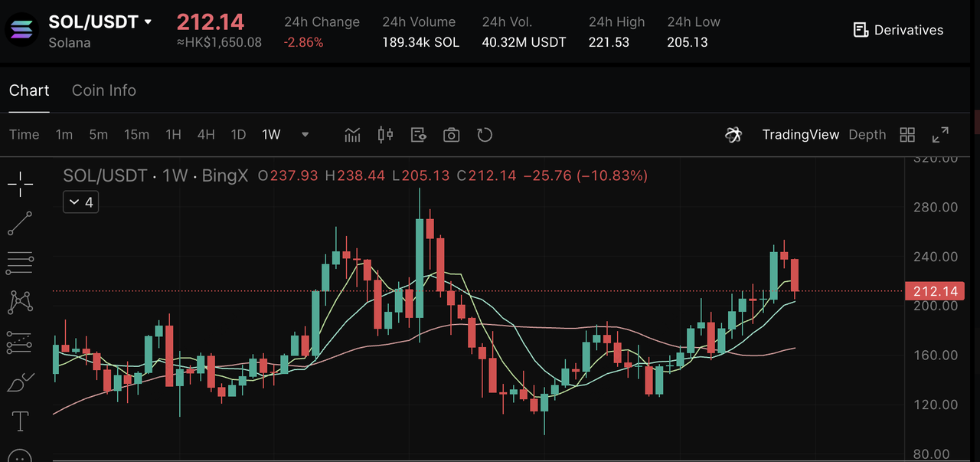Click the reset chart refresh icon
The image size is (980, 462).
[x=484, y=135]
